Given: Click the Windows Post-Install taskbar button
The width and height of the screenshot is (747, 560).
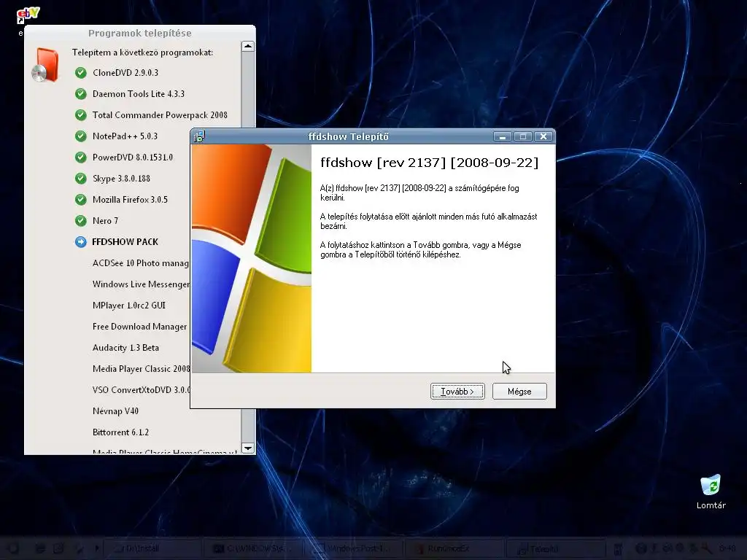Looking at the screenshot, I should click(355, 548).
